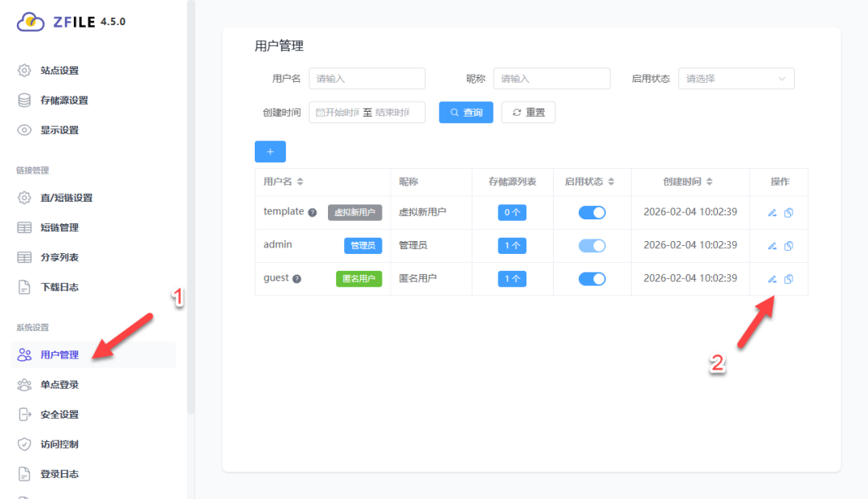Viewport: 868px width, 499px height.
Task: Click help icon beside guest username
Action: tap(297, 279)
